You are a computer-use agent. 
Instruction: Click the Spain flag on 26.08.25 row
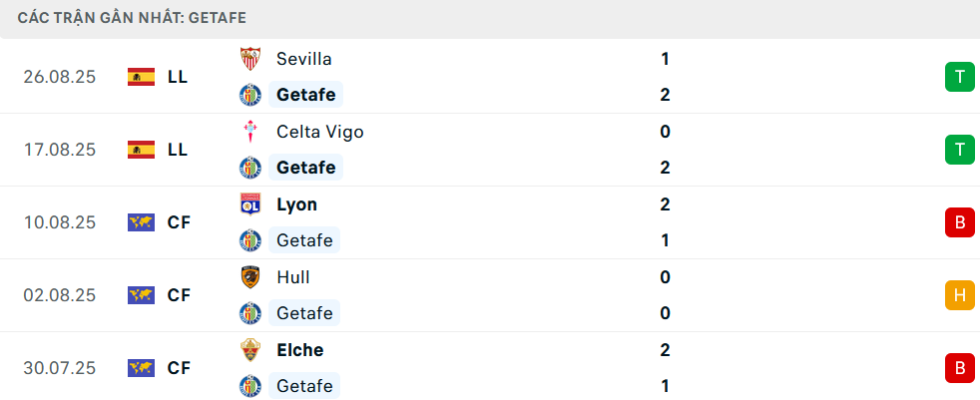click(141, 77)
